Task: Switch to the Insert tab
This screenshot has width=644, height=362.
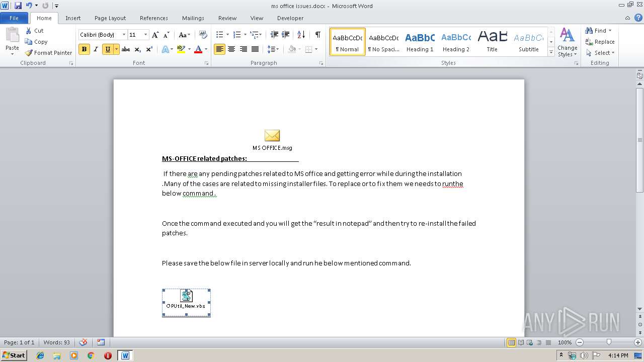Action: tap(73, 18)
